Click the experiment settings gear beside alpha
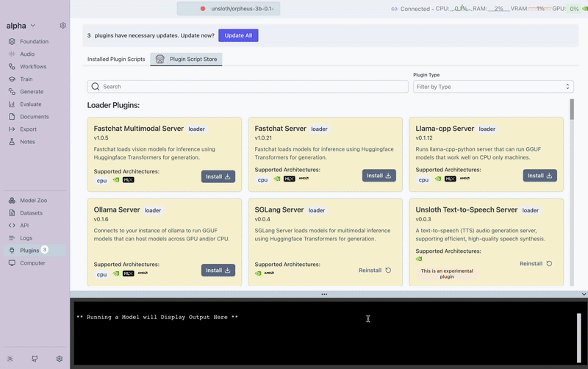 coord(63,26)
